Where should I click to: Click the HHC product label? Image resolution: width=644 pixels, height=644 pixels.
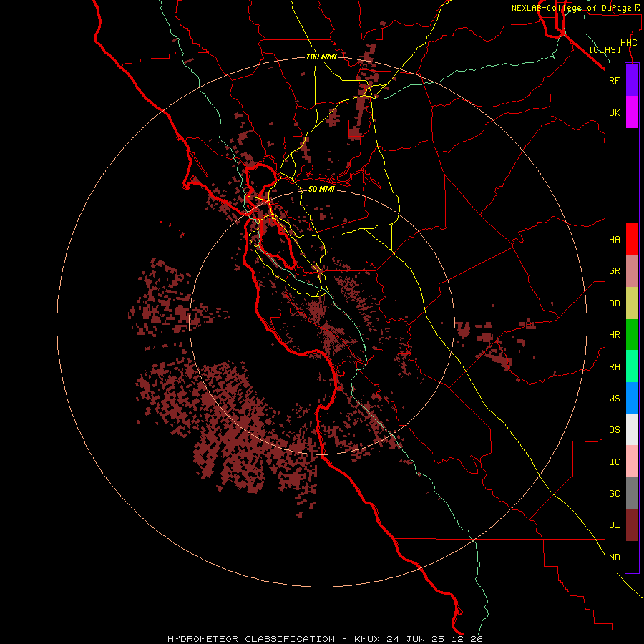click(628, 43)
